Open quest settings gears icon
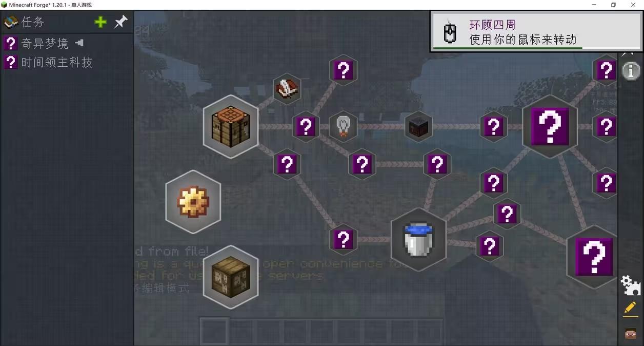The height and width of the screenshot is (346, 644). pyautogui.click(x=631, y=284)
